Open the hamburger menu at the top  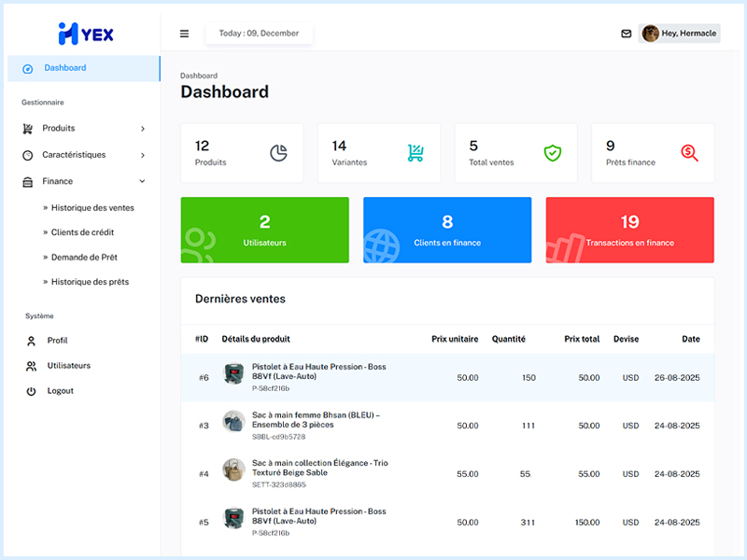click(x=184, y=33)
